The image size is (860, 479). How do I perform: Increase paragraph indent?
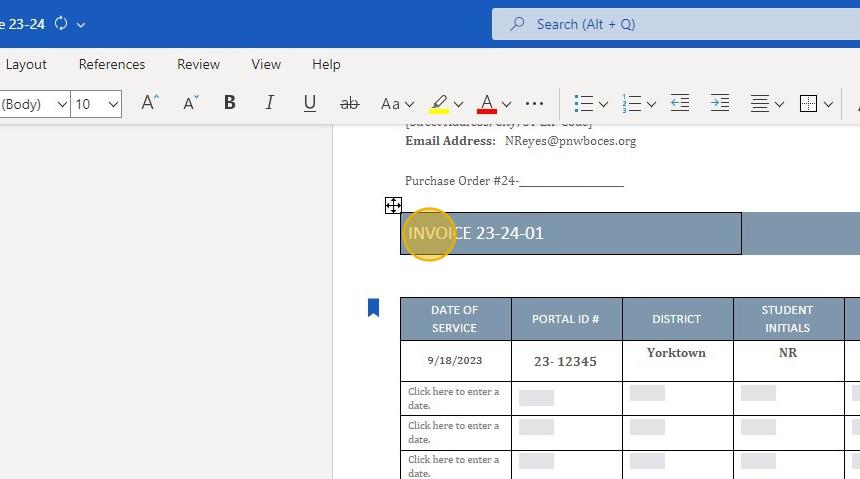coord(720,103)
